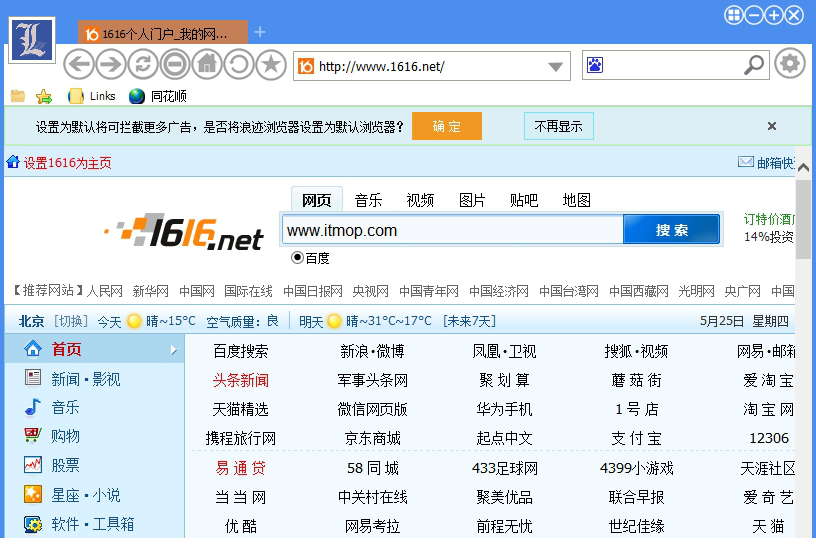816x559 pixels.
Task: Select the 图片 search tab
Action: pyautogui.click(x=472, y=200)
